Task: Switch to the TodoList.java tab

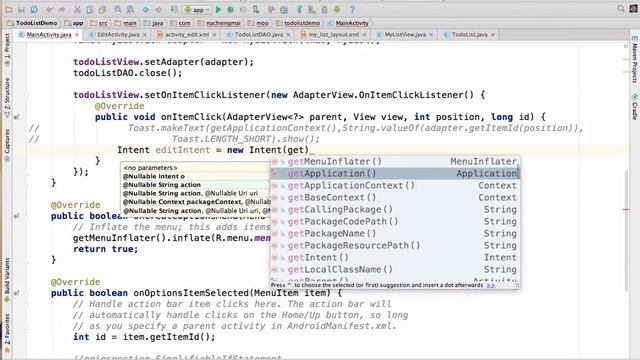Action: point(469,35)
